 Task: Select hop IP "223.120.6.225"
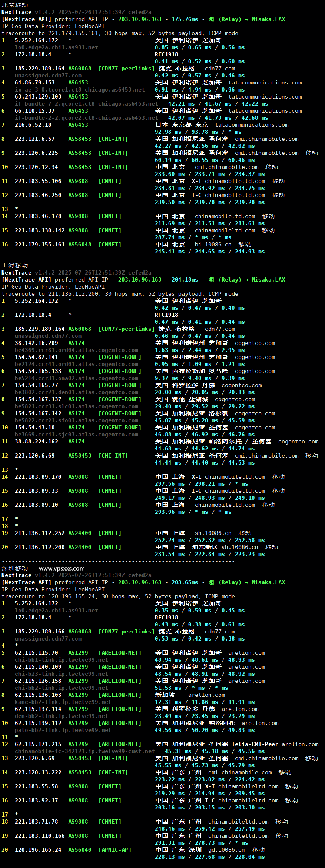coord(36,153)
